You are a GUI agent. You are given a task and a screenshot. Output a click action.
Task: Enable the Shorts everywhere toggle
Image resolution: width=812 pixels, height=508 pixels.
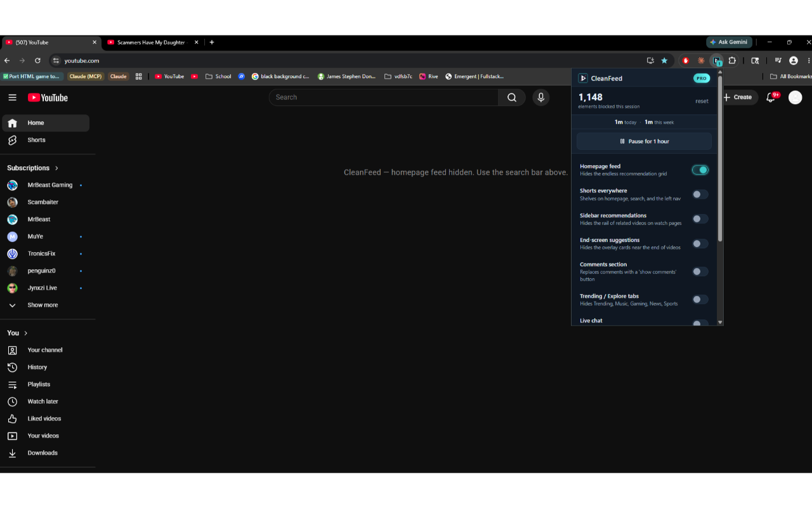pos(700,194)
